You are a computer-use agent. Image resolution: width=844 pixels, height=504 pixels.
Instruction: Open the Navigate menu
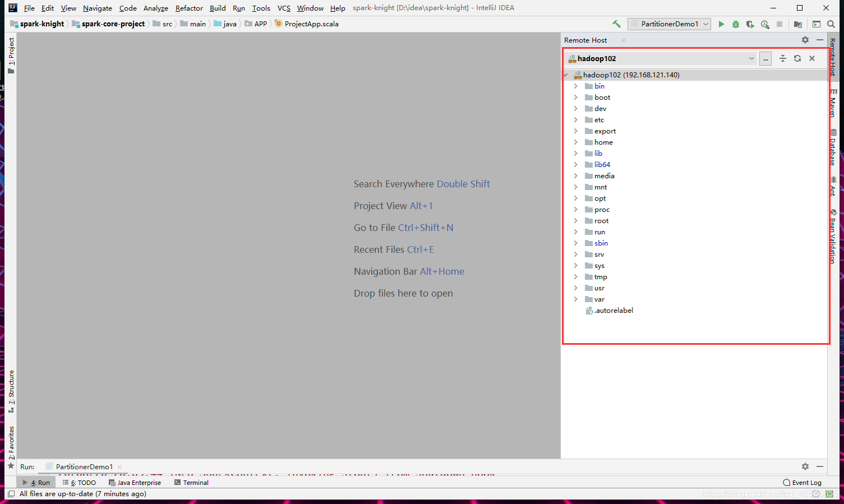(x=98, y=8)
